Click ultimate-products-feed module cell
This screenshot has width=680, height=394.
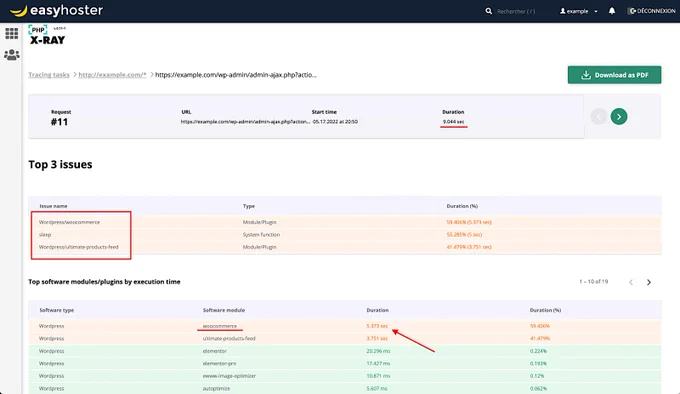(229, 339)
